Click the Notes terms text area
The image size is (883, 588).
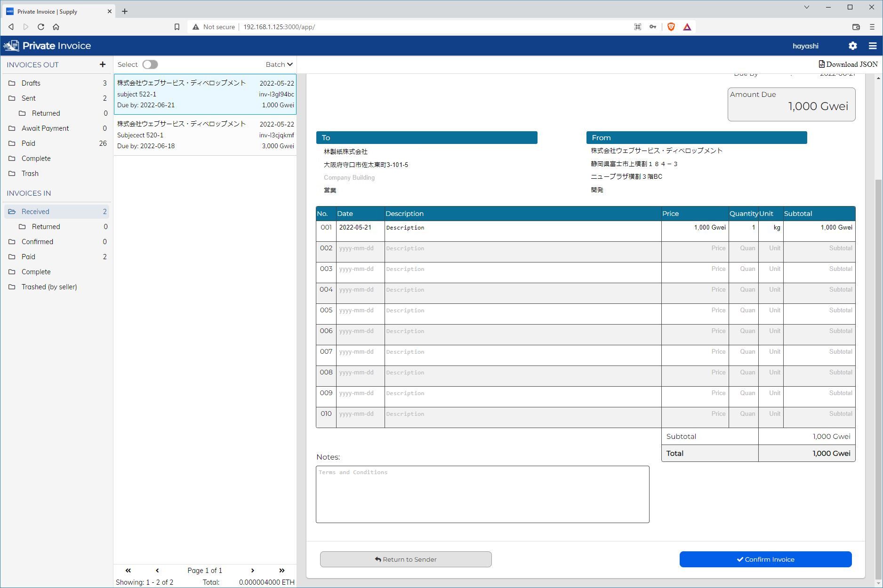coord(482,494)
